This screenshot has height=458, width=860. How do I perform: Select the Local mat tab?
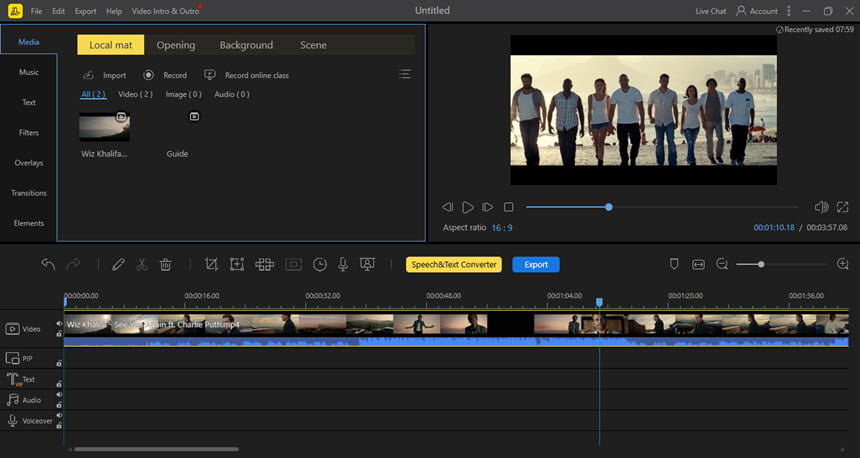[111, 45]
